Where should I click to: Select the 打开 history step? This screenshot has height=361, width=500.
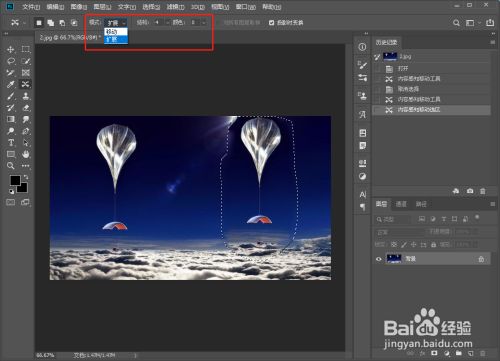pyautogui.click(x=431, y=69)
